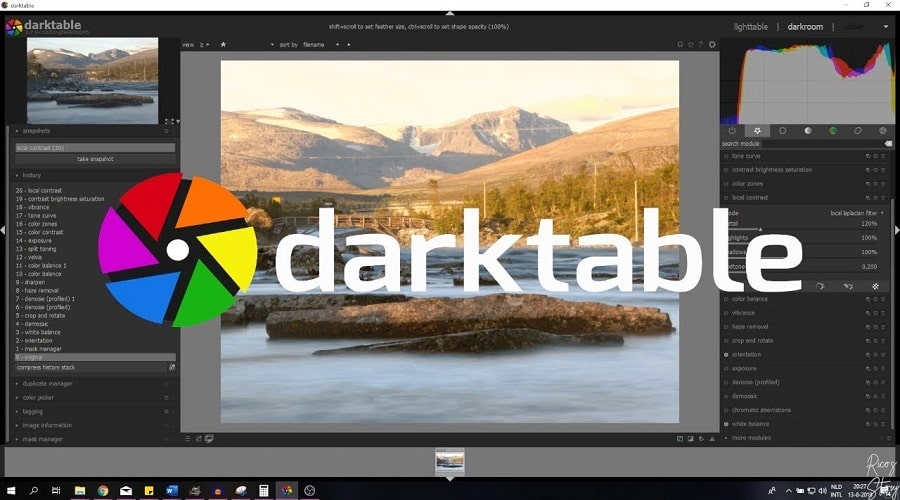Image resolution: width=900 pixels, height=500 pixels.
Task: Select history item 14 - exposure
Action: coord(33,241)
